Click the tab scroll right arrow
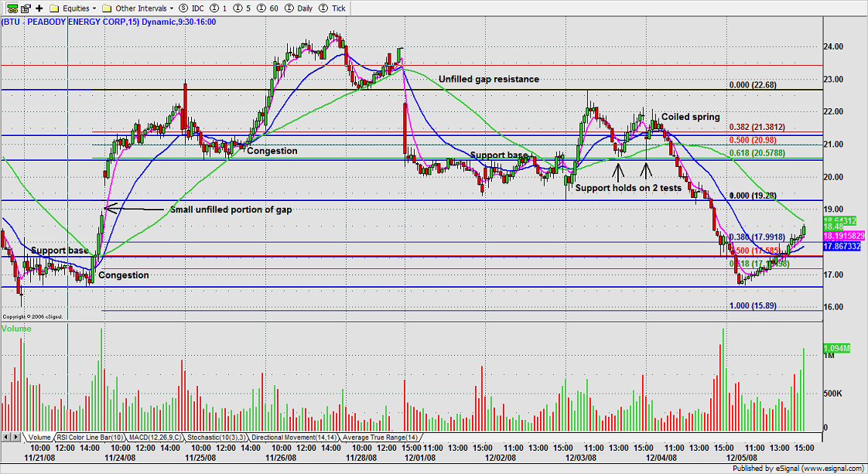868x474 pixels. coord(16,437)
